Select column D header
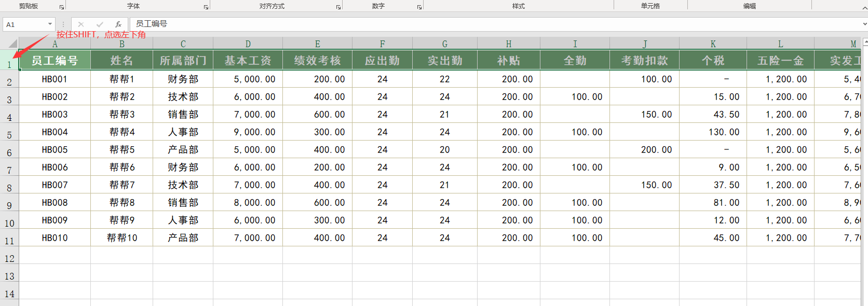Image resolution: width=868 pixels, height=306 pixels. click(x=248, y=44)
